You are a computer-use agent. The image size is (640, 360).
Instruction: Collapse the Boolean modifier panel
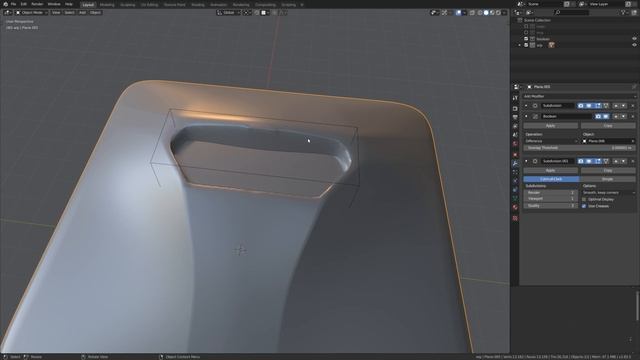pos(526,116)
